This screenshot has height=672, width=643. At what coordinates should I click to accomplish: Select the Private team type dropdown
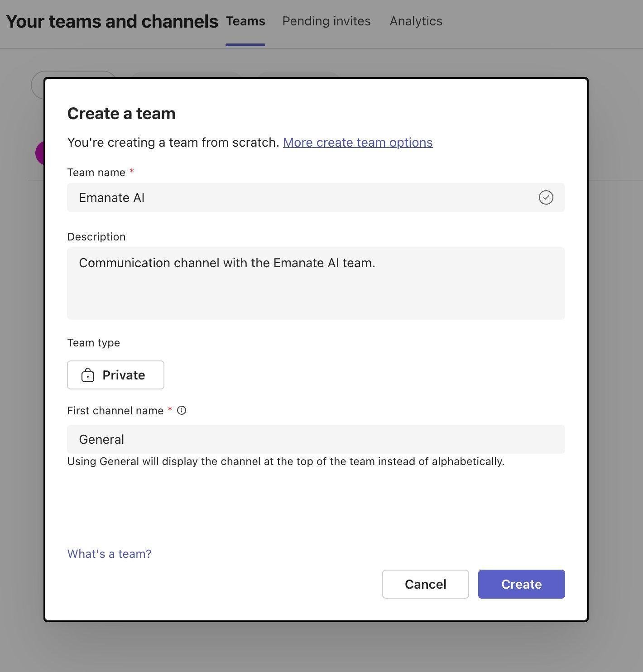(115, 375)
